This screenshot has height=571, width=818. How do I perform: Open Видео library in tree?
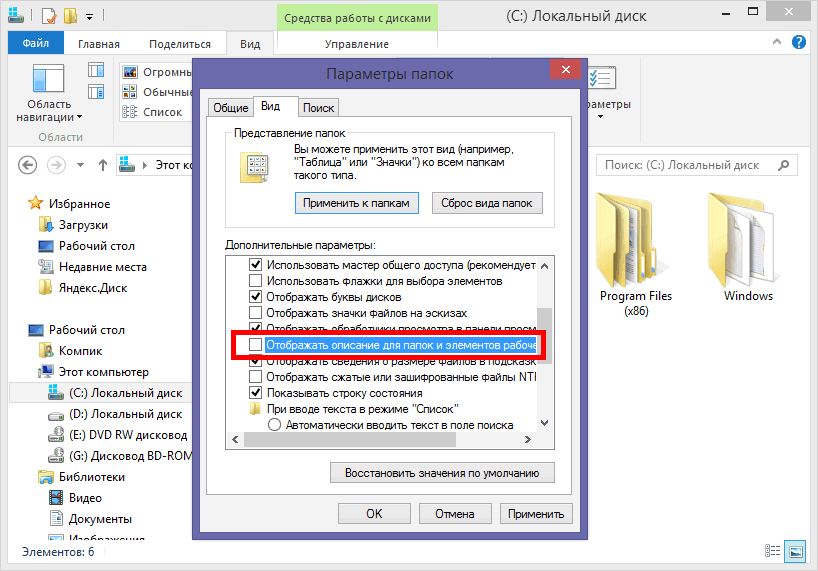coord(85,498)
